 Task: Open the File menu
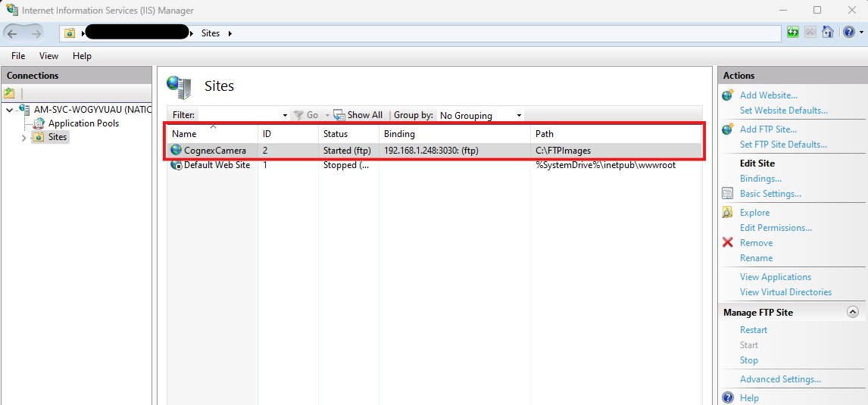point(18,56)
